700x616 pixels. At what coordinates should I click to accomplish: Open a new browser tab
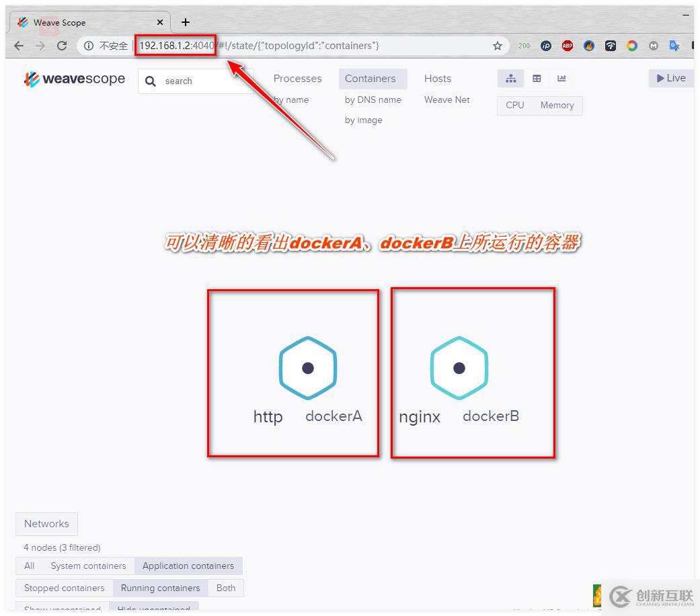tap(186, 22)
